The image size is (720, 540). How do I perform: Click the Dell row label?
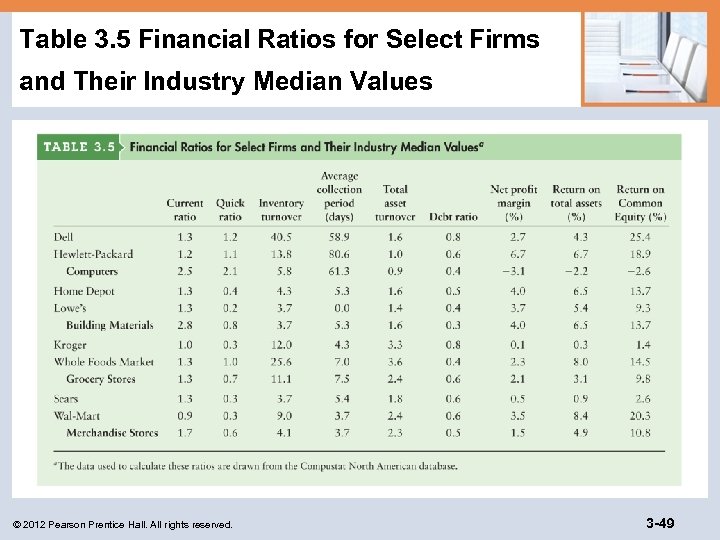pos(64,237)
